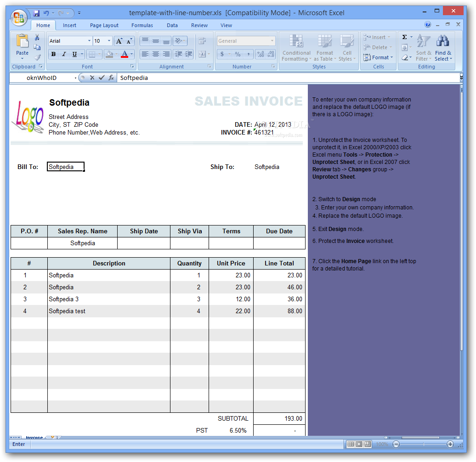Click Merge and Center

[202, 54]
